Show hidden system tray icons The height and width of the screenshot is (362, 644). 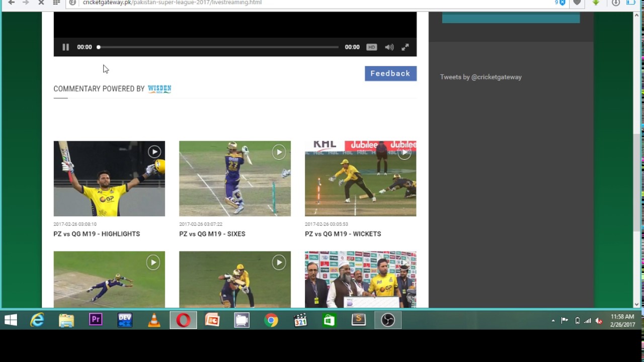[553, 321]
